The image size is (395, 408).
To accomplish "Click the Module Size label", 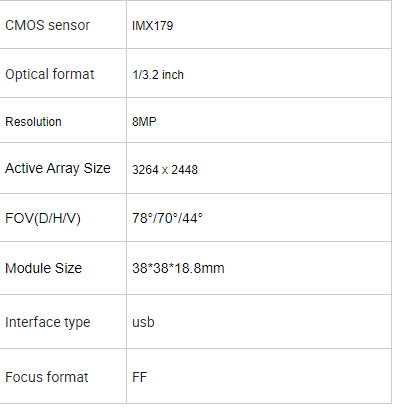I will [x=43, y=268].
